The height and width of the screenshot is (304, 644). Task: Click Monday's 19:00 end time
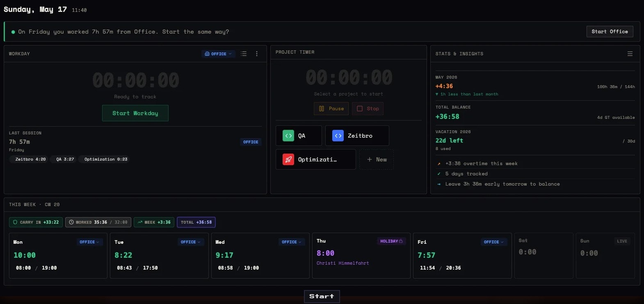coord(49,268)
